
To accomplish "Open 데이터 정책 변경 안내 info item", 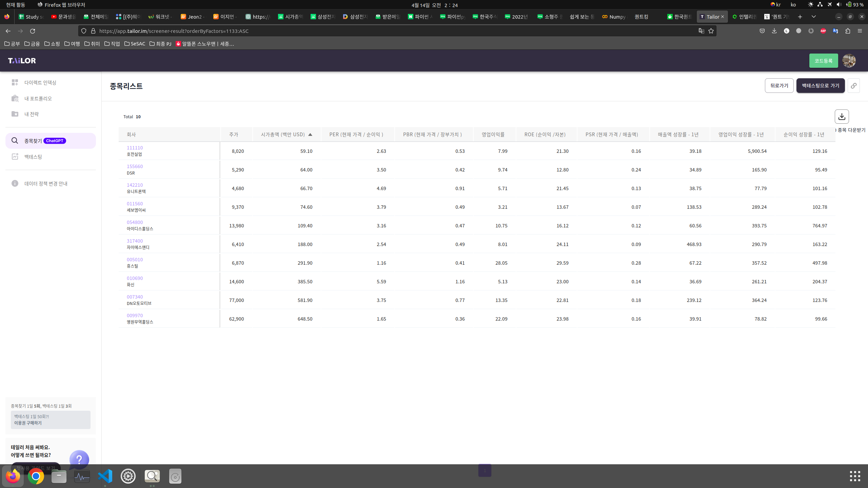I will coord(46,183).
